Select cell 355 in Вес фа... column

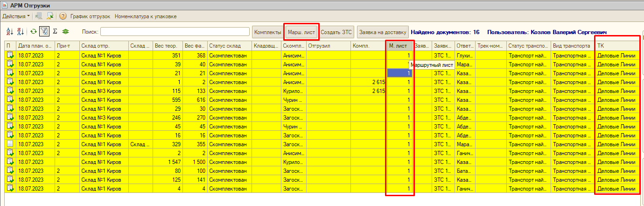coord(195,144)
